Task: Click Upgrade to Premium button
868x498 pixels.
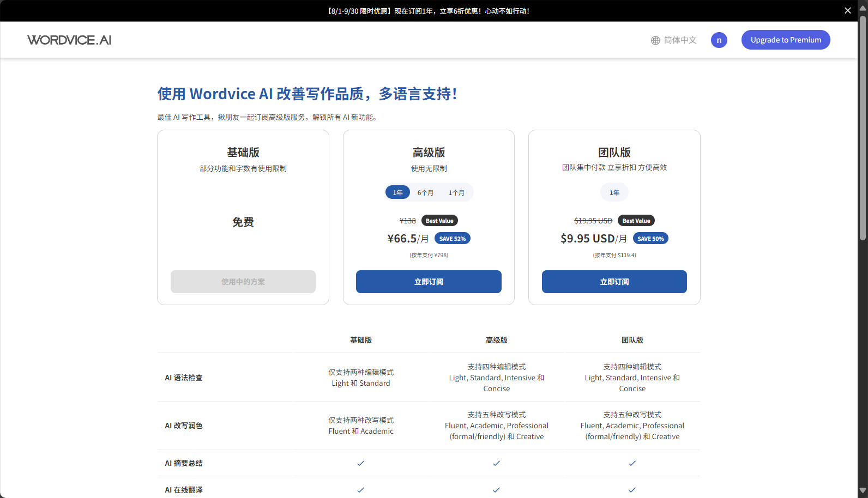Action: click(786, 40)
